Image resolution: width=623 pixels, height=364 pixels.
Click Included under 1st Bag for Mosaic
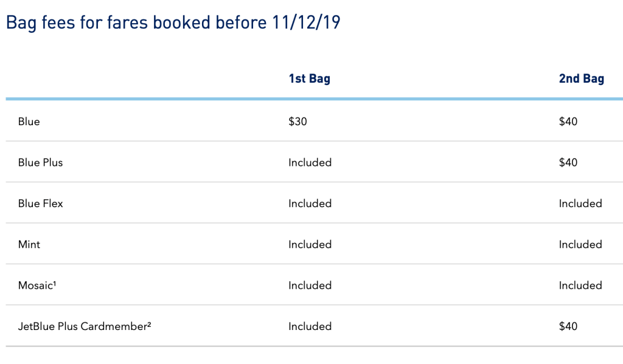[x=310, y=286]
